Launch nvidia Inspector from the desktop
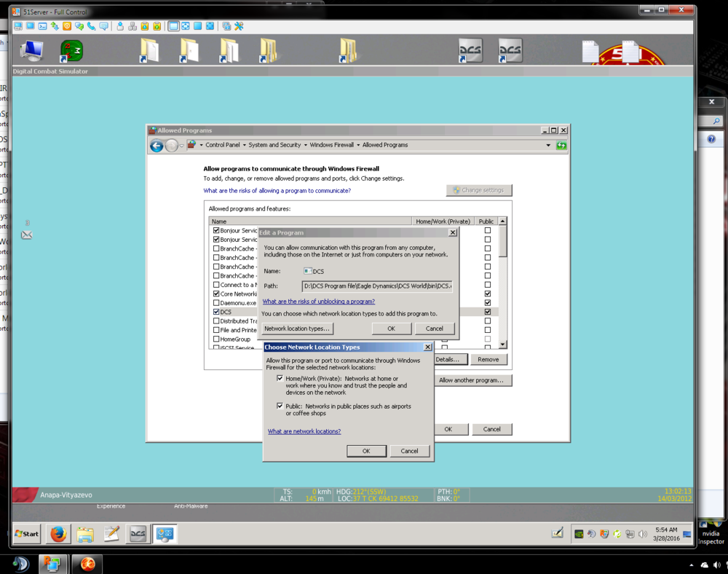Screen dimensions: 728x574 click(710, 523)
